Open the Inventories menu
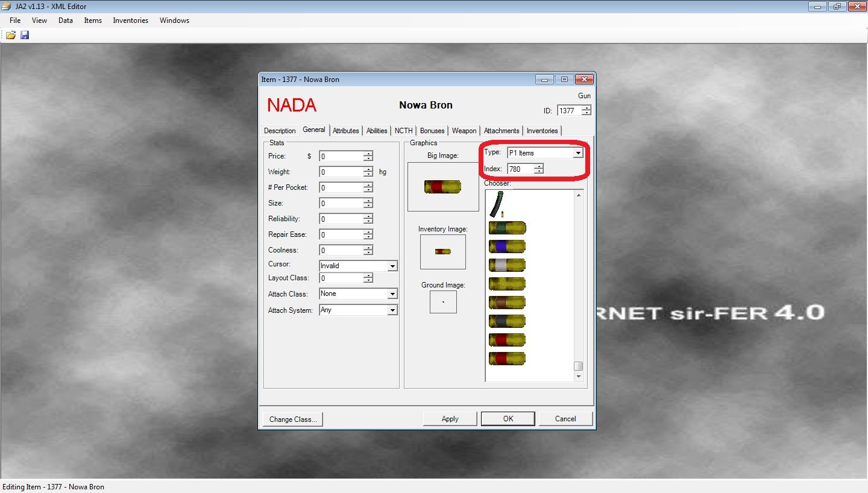Screen dimensions: 868x493 tap(130, 20)
